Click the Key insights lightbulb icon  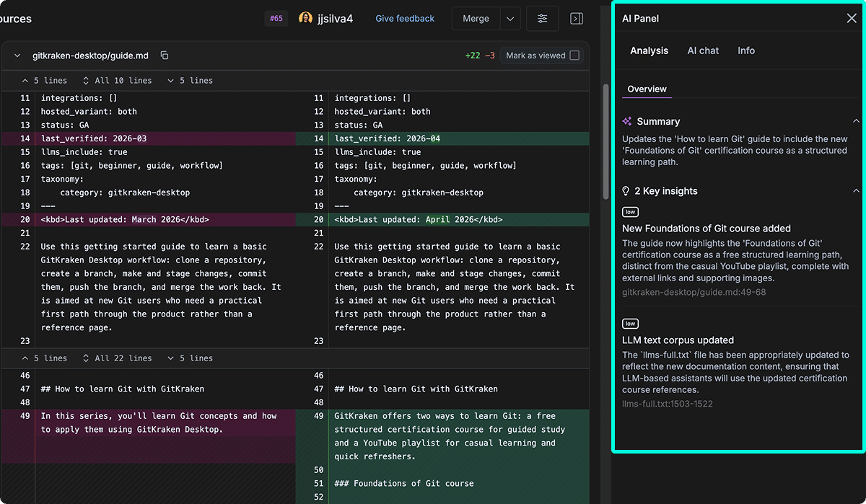click(x=626, y=191)
